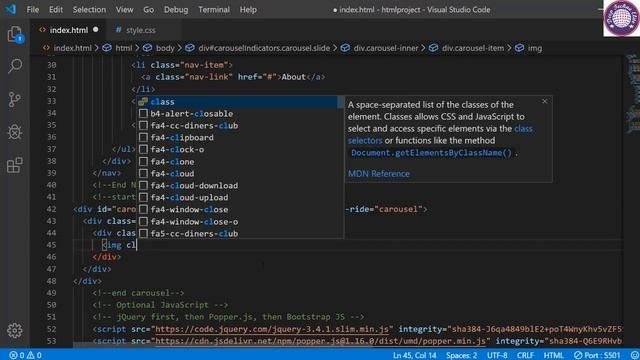This screenshot has width=640, height=360.
Task: Change encoding via UTF-8 status item
Action: click(497, 355)
